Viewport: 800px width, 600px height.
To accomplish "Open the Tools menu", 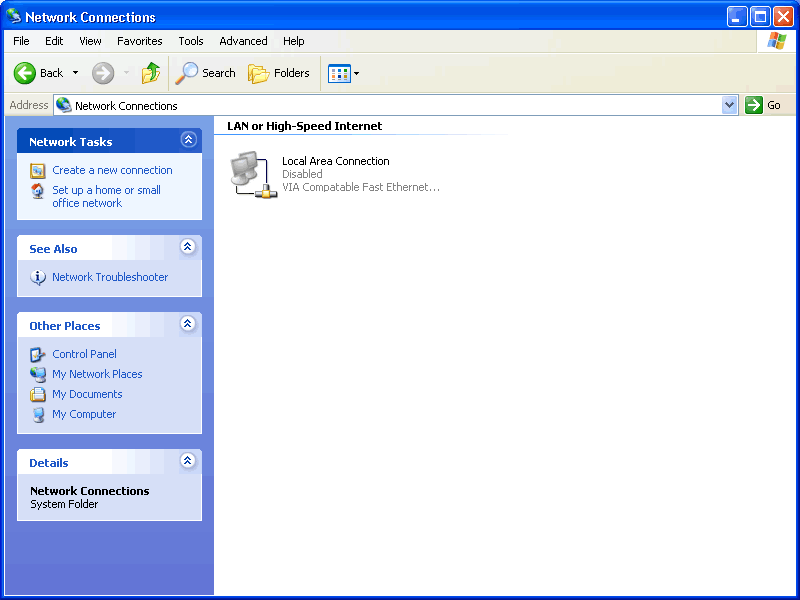I will 190,41.
